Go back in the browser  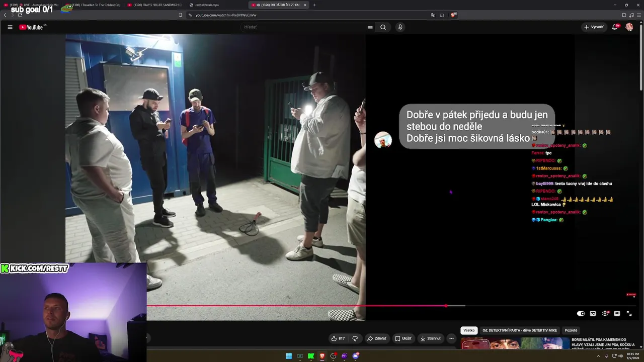[x=5, y=15]
